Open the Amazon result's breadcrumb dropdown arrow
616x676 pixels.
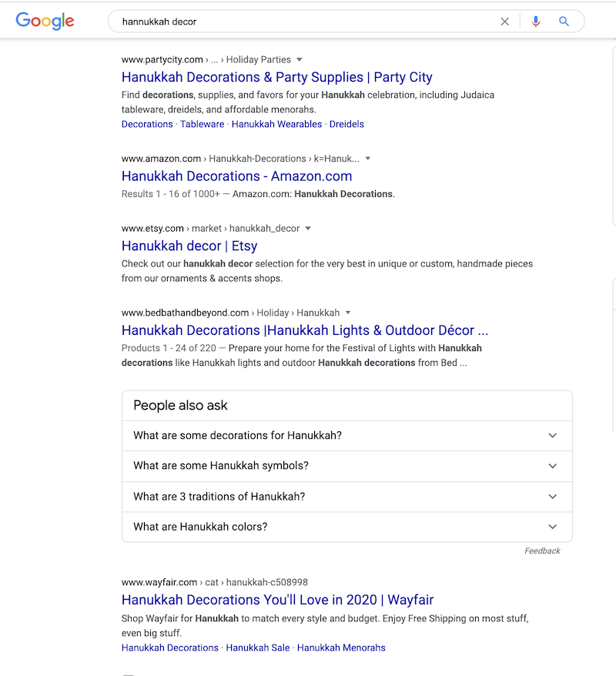[368, 159]
